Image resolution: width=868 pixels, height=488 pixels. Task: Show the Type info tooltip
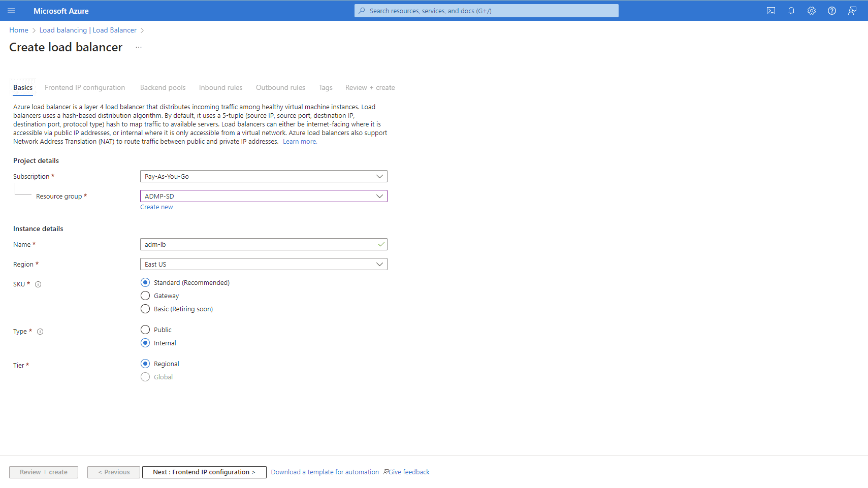40,331
